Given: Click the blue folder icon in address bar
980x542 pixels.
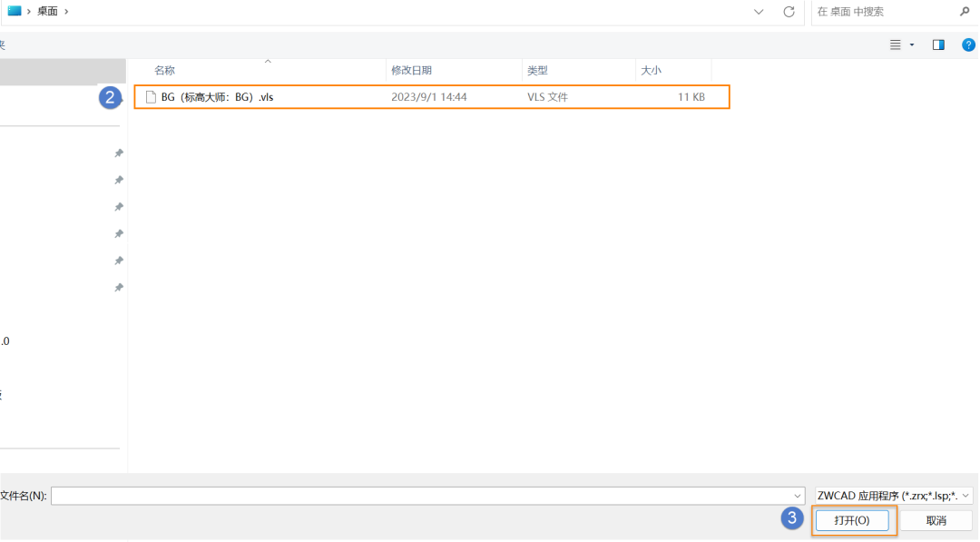Looking at the screenshot, I should (x=15, y=11).
